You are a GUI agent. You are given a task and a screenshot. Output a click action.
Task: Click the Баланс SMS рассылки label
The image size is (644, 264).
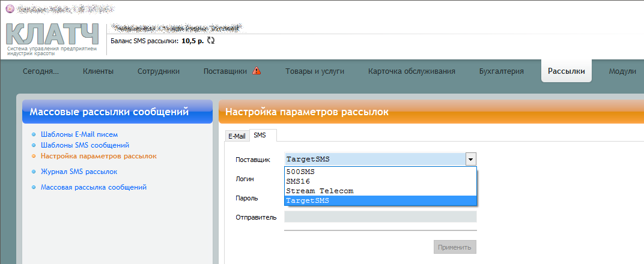coord(145,41)
